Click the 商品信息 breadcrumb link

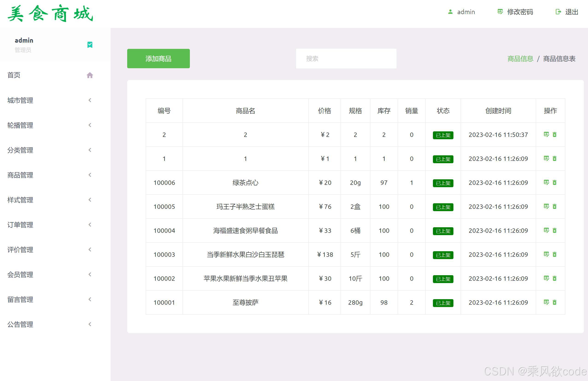(520, 59)
